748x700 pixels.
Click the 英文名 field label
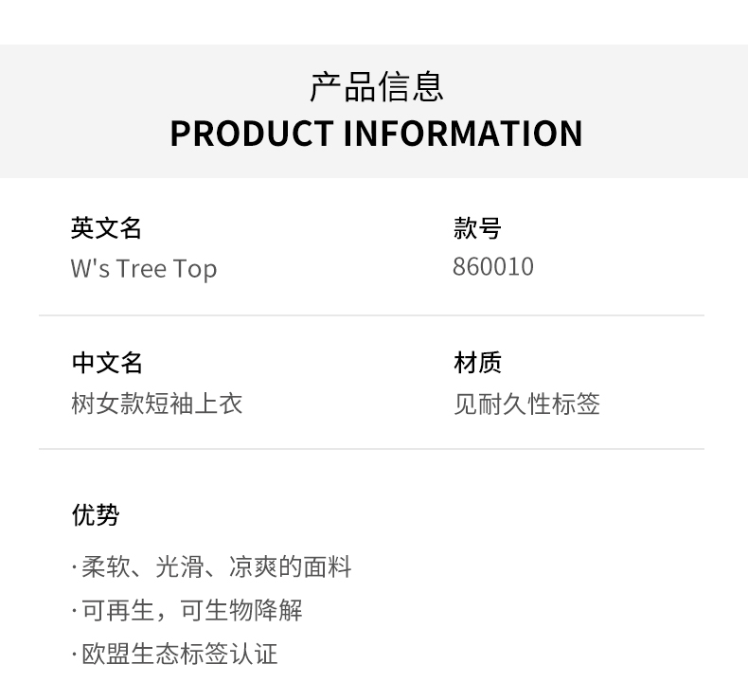coord(106,227)
